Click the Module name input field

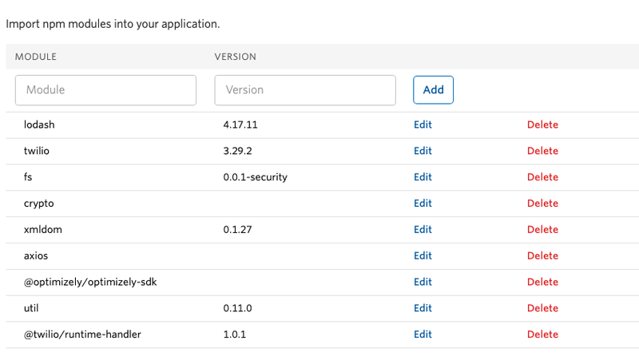105,90
